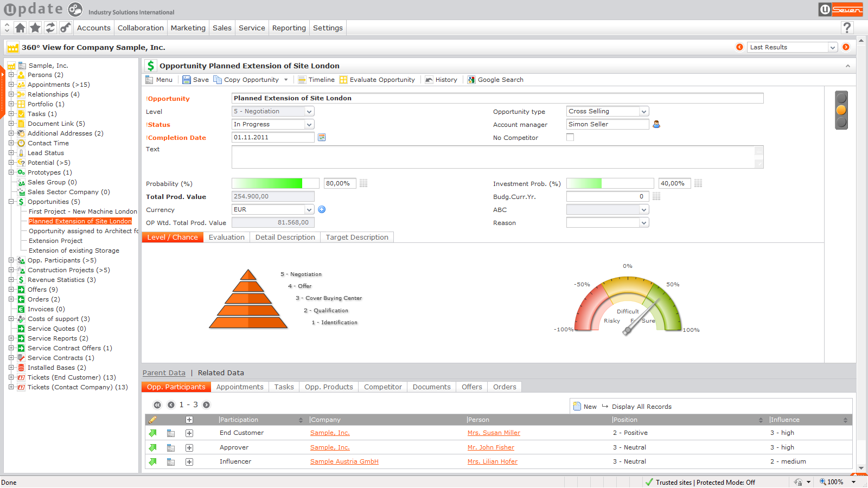Adjust the Probability green bar
Screen dimensions: 868x488
tap(275, 183)
